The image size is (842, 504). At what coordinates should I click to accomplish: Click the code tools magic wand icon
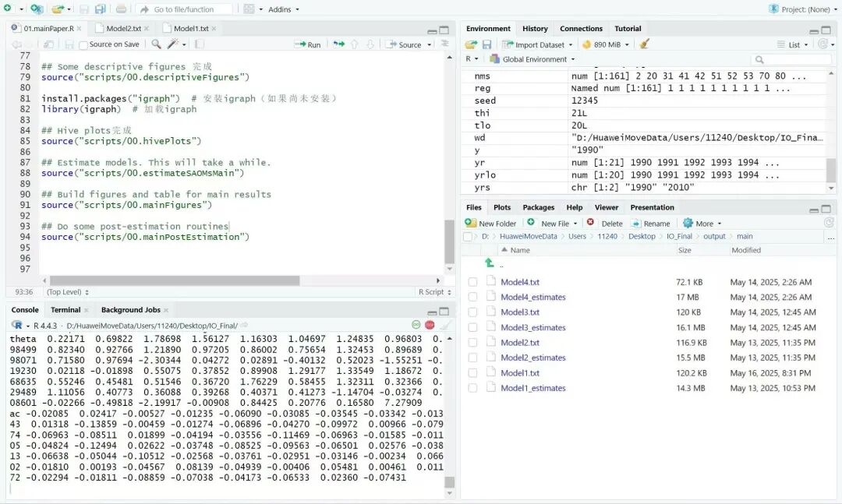coord(172,44)
